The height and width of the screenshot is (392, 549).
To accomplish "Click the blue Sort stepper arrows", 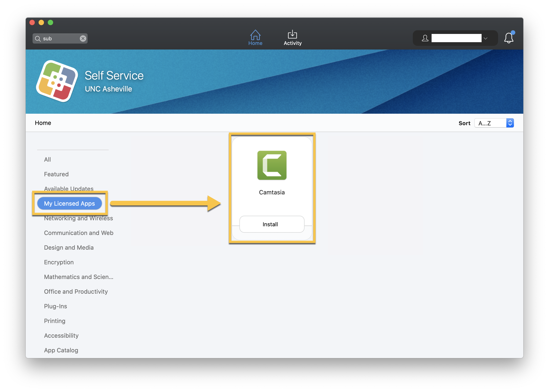I will (510, 123).
